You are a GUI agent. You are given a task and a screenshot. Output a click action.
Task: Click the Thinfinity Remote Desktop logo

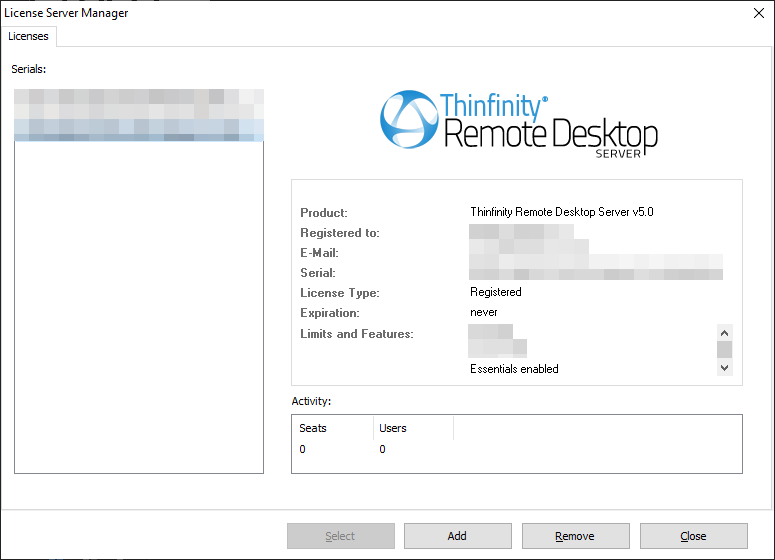point(518,124)
